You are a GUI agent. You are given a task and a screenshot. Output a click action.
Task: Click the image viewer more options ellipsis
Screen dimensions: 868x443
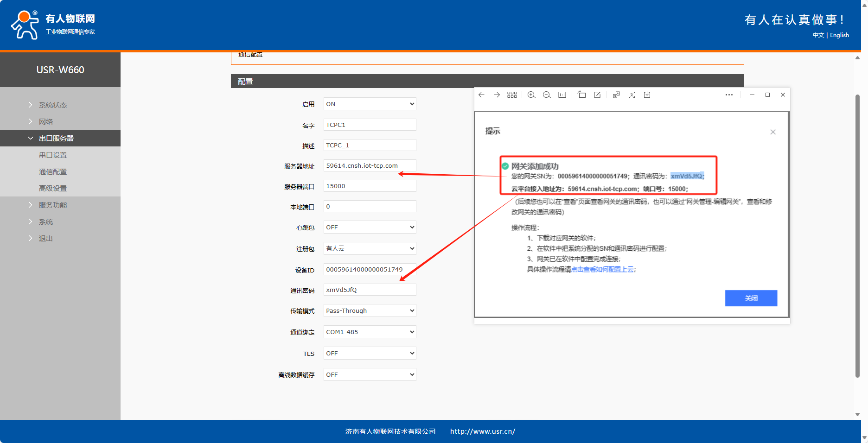point(729,95)
